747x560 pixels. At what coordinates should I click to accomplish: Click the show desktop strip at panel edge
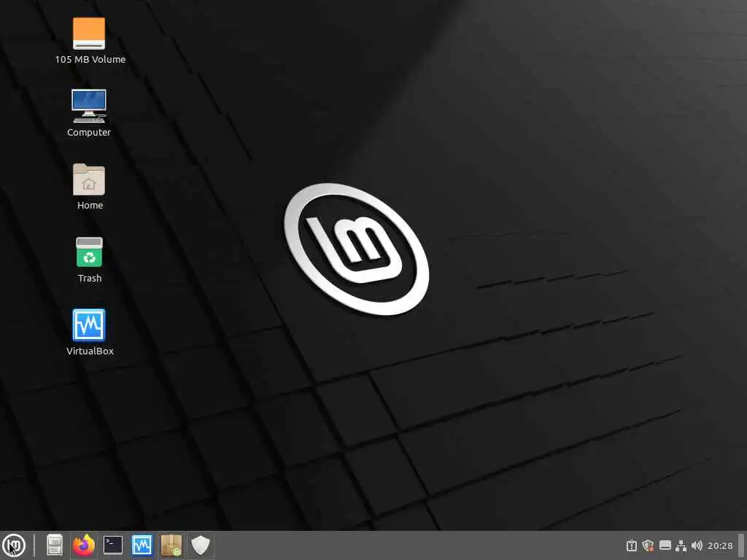click(x=742, y=545)
